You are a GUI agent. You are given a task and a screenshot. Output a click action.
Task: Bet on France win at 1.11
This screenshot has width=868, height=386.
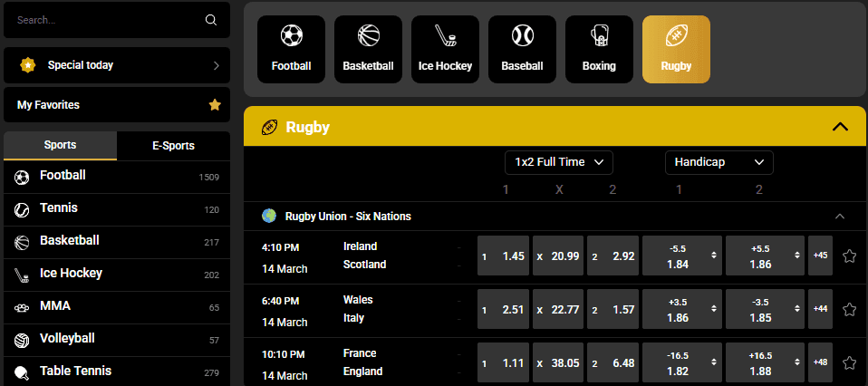click(503, 362)
